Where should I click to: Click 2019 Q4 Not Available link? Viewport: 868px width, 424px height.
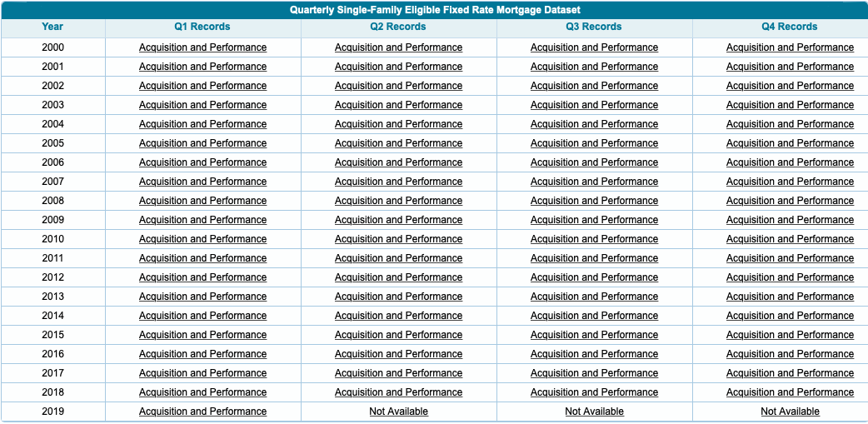(x=790, y=412)
